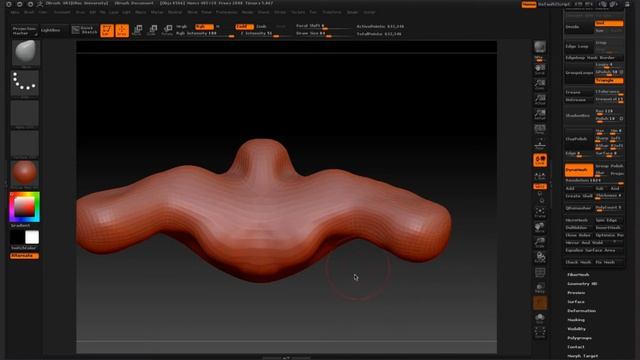
Task: Expand the Preview subpalette
Action: tap(576, 293)
